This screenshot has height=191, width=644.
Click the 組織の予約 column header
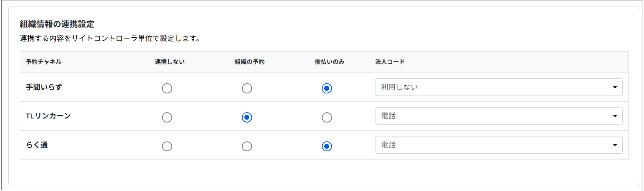point(250,62)
